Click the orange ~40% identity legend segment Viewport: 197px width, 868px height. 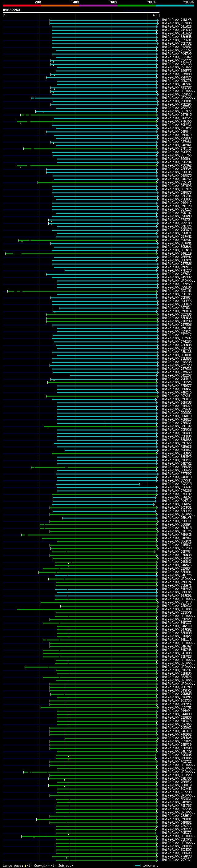60,6
